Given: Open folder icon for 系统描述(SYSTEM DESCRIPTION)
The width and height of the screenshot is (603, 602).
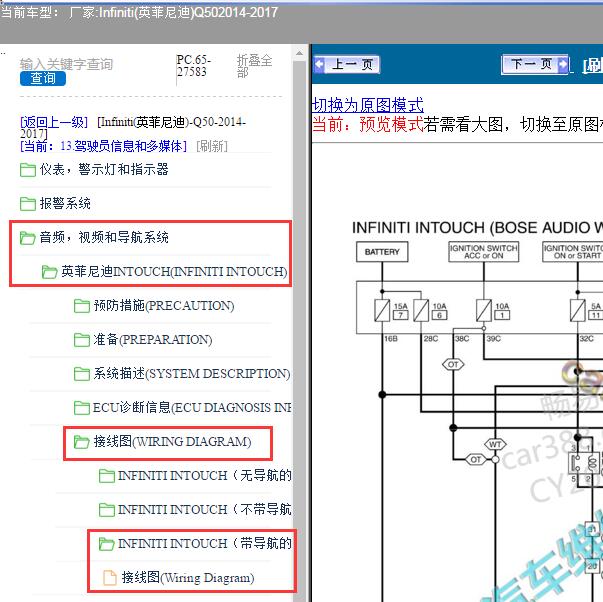Looking at the screenshot, I should click(x=82, y=374).
